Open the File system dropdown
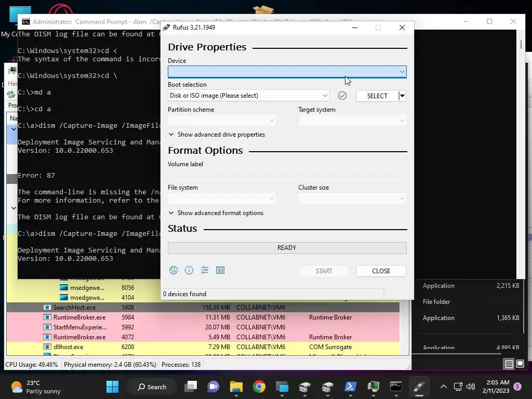Screen dimensions: 532x399 tap(221, 198)
